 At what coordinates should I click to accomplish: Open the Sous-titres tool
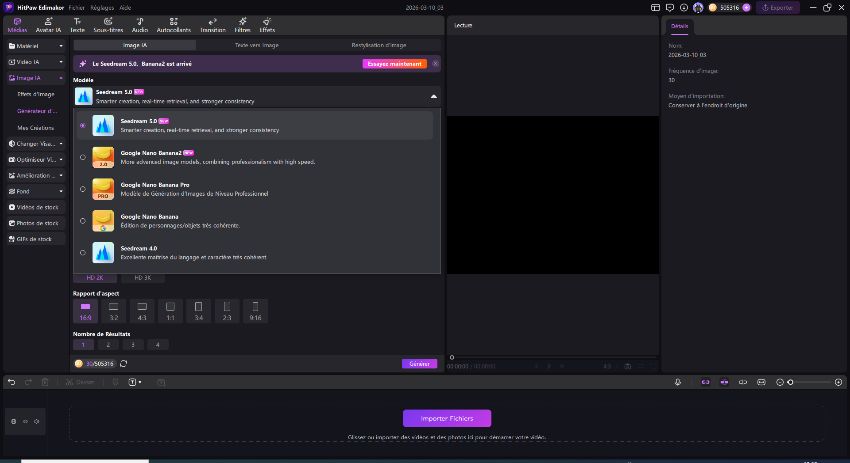(x=108, y=25)
